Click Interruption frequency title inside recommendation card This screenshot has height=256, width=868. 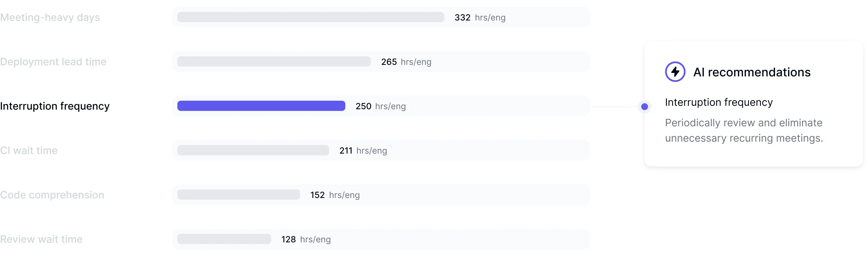tap(719, 102)
